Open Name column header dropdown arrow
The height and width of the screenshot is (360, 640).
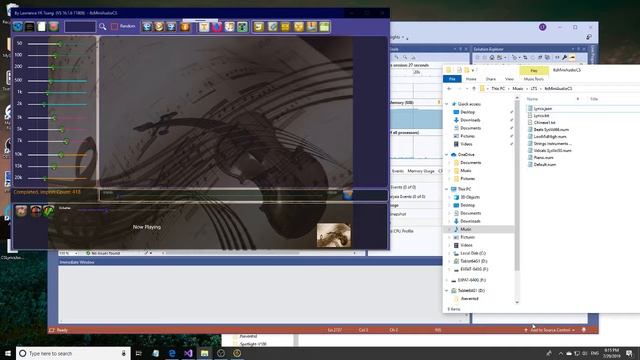coord(578,99)
